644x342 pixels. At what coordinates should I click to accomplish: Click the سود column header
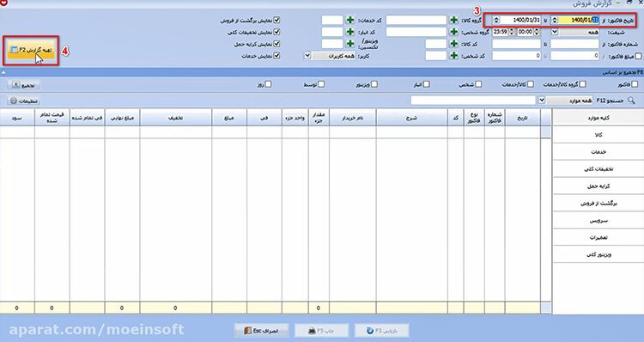pyautogui.click(x=17, y=118)
